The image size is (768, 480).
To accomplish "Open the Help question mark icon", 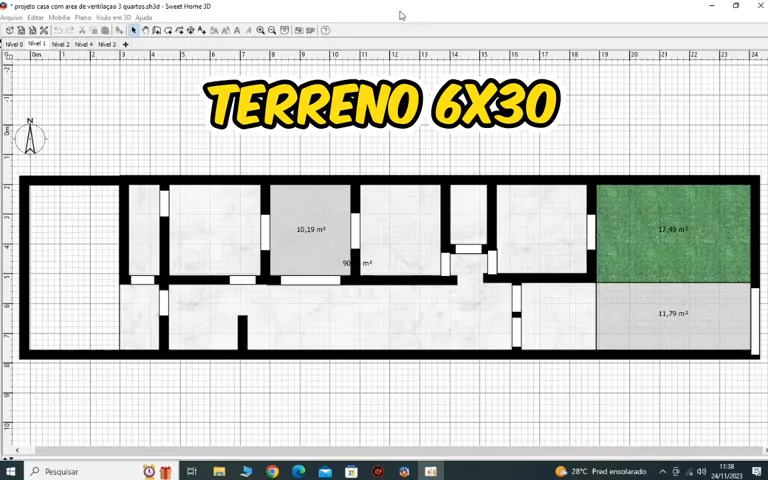I will point(325,30).
